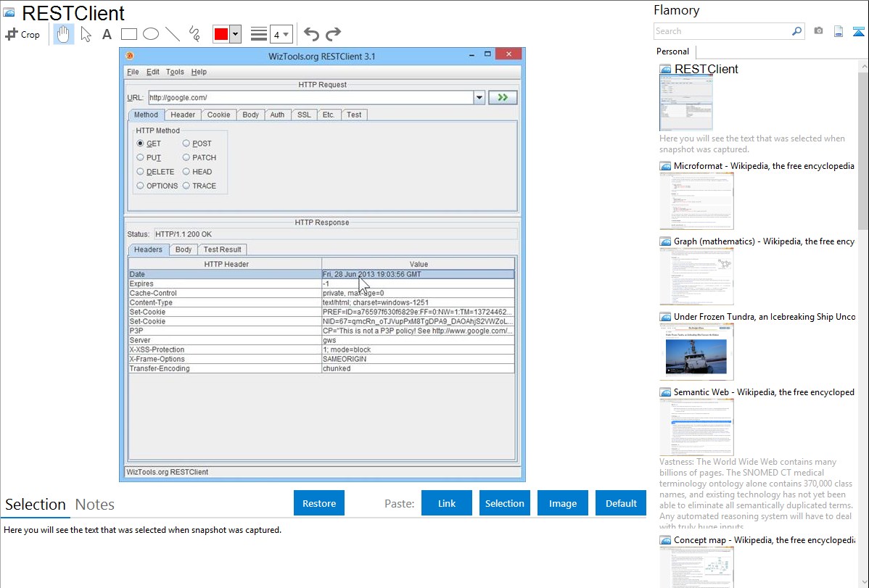The width and height of the screenshot is (869, 588).
Task: Open the Help menu in RESTClient
Action: (199, 72)
